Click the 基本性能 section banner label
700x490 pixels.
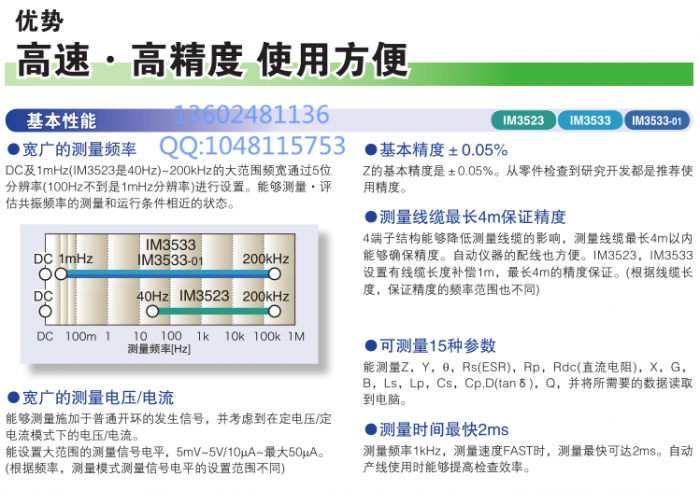tap(61, 121)
